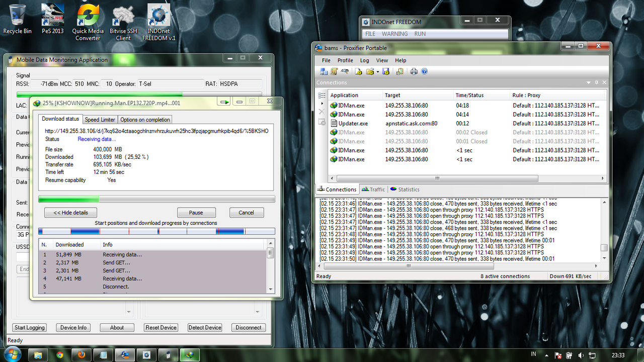Screen dimensions: 644x362
Task: Click the Reset Device button
Action: tap(161, 327)
